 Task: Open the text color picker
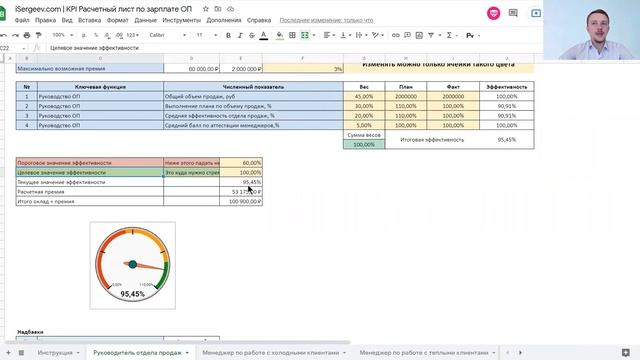tap(264, 36)
